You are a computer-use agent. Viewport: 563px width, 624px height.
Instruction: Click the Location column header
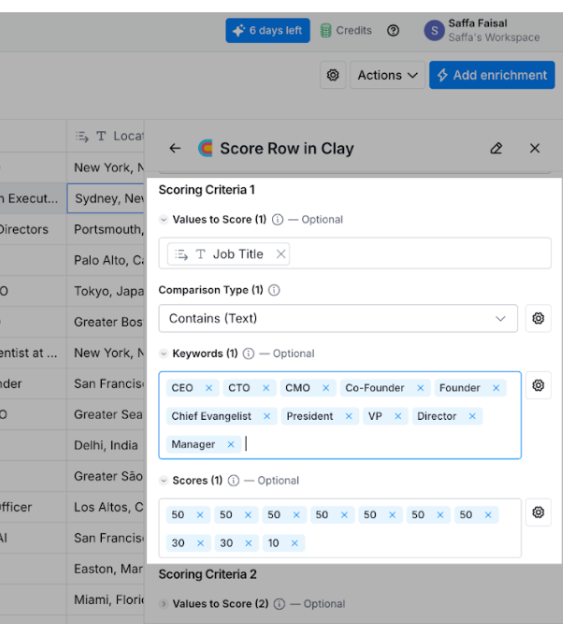coord(105,136)
